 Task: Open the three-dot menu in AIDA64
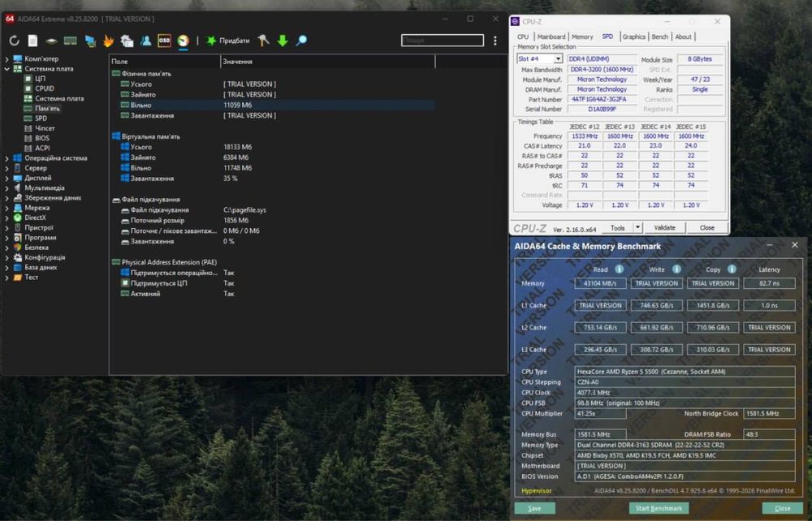tap(495, 41)
